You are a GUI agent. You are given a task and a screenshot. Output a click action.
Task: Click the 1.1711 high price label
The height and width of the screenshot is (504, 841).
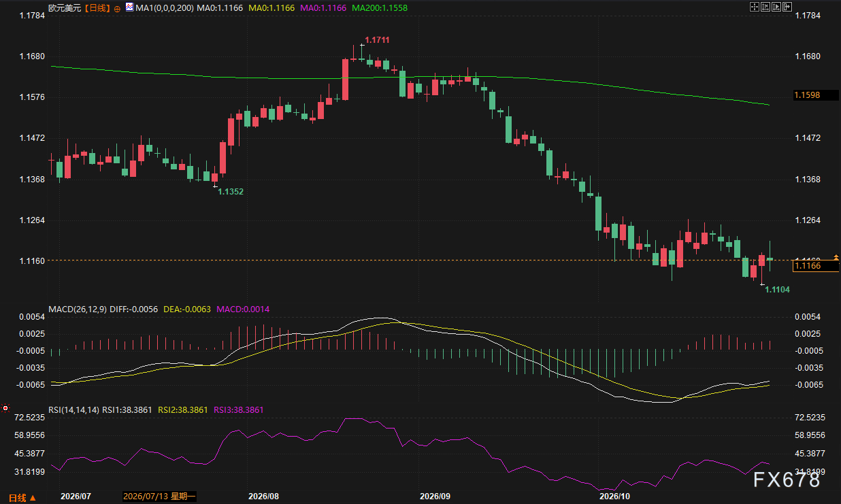coord(377,41)
